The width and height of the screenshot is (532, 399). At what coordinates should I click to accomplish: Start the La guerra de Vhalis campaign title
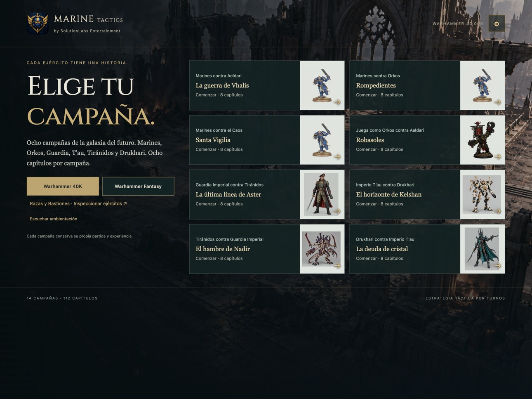(x=222, y=85)
